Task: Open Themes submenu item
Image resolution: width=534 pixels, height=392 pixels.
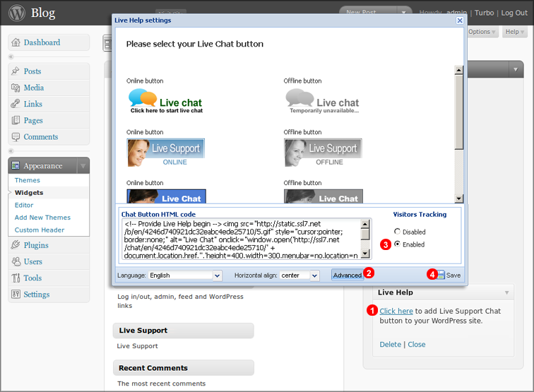Action: (x=28, y=180)
